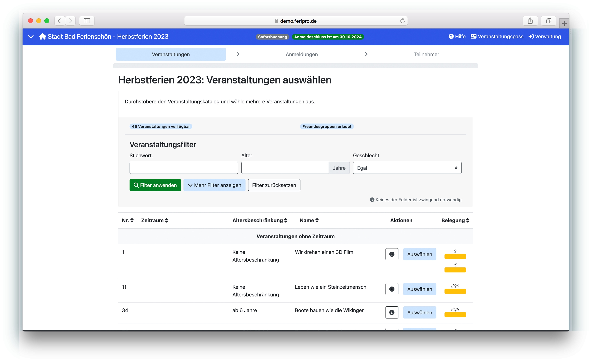Sort table by Zeitraum column
Viewport: 592px width, 364px height.
click(154, 220)
